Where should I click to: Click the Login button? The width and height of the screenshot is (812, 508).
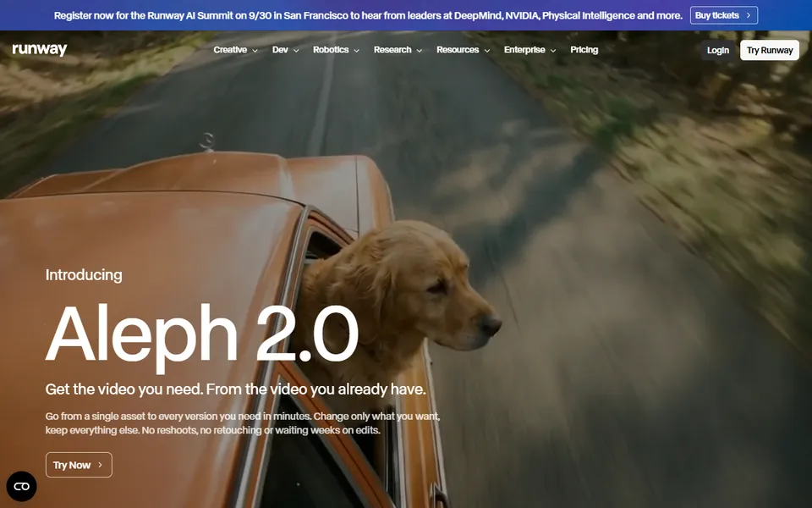(718, 50)
